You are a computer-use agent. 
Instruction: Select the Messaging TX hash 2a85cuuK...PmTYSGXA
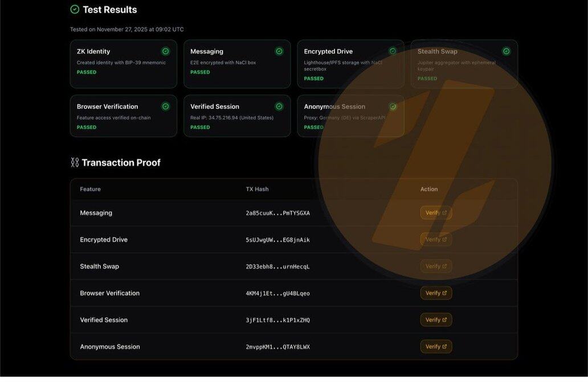pyautogui.click(x=277, y=213)
